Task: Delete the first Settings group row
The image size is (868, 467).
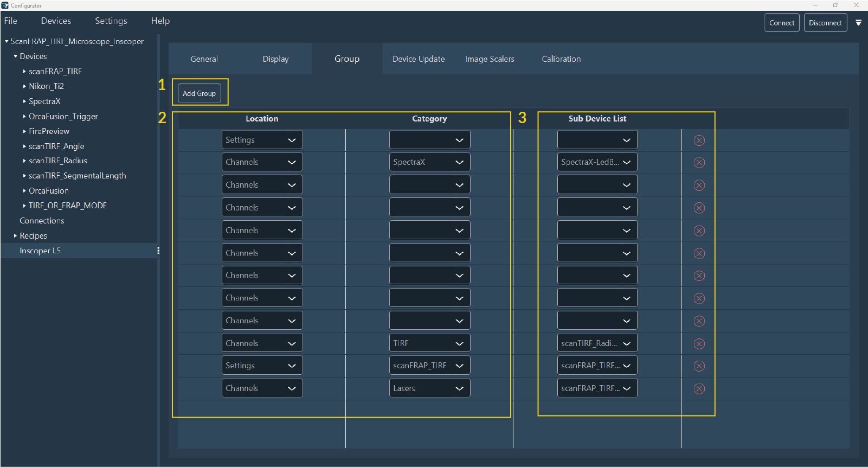Action: pyautogui.click(x=699, y=140)
